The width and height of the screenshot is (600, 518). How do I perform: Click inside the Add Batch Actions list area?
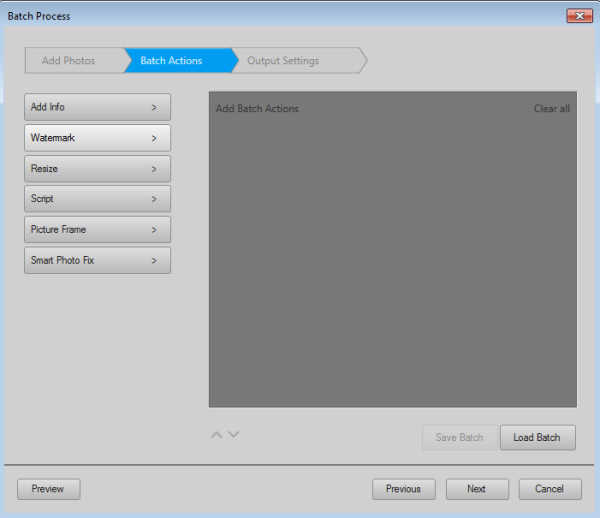click(393, 249)
